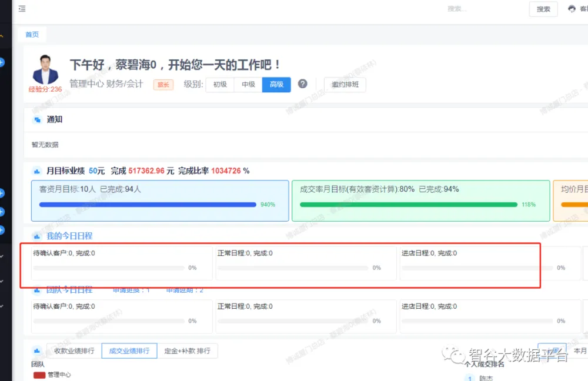Select the 初级 level option

[x=220, y=85]
